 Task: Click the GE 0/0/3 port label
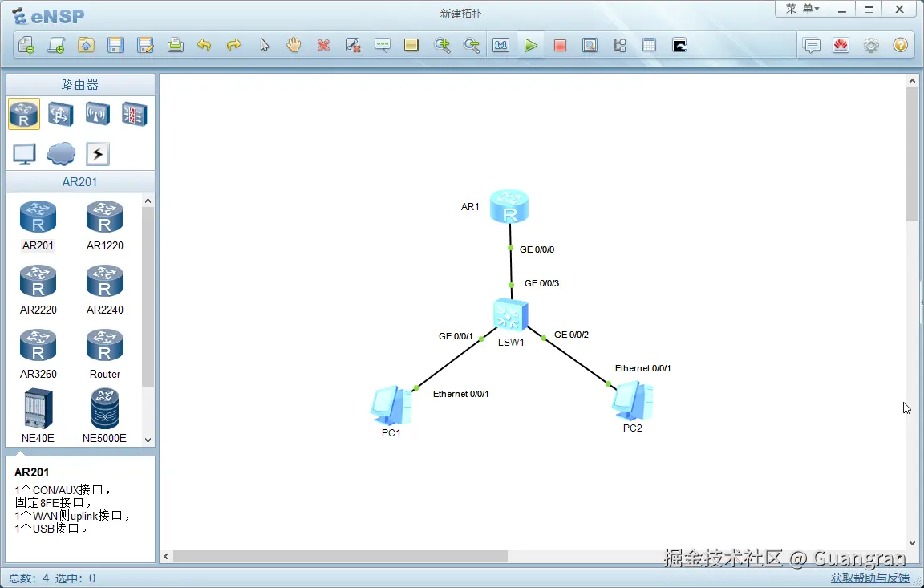[x=541, y=283]
